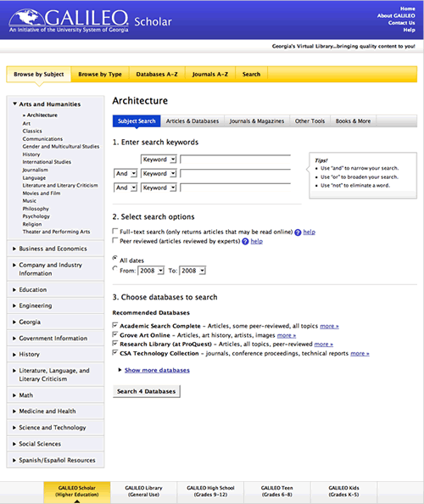Uncheck Research Library (at ProQuest) database
Screen dimensions: 424x504
click(x=115, y=344)
